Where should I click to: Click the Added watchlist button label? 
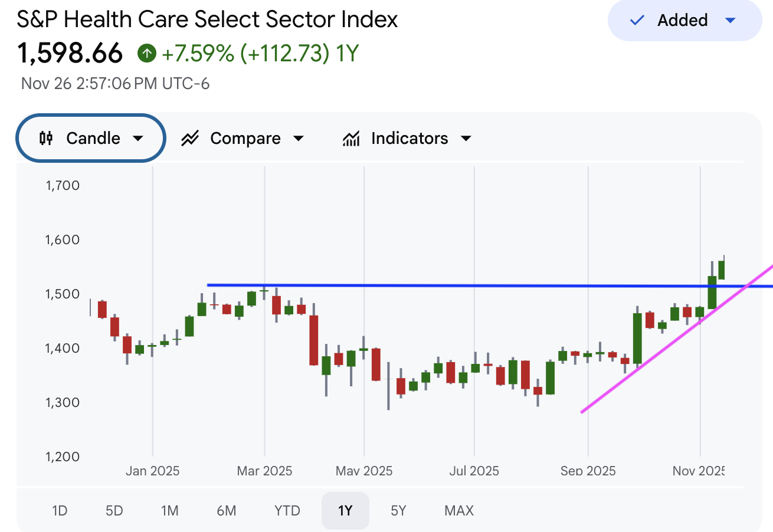pyautogui.click(x=683, y=21)
